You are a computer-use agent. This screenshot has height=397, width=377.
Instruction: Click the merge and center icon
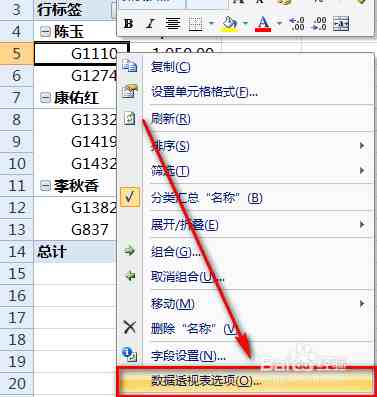pos(341,24)
